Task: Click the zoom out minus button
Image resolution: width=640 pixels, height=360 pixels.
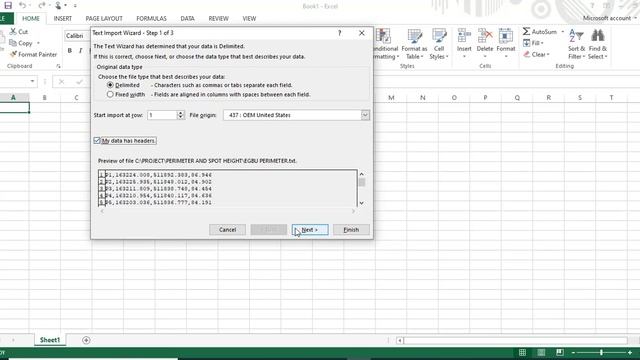Action: coord(573,352)
